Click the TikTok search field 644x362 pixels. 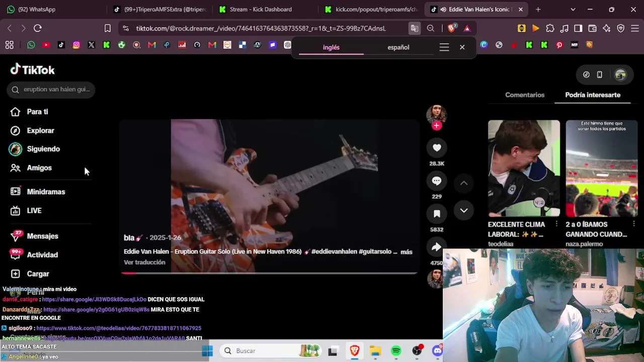pyautogui.click(x=51, y=89)
